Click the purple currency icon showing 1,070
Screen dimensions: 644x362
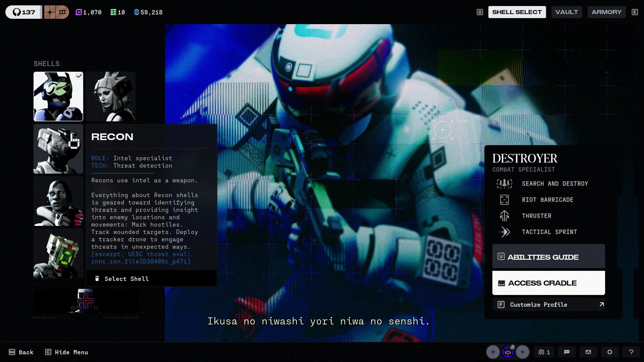(79, 12)
